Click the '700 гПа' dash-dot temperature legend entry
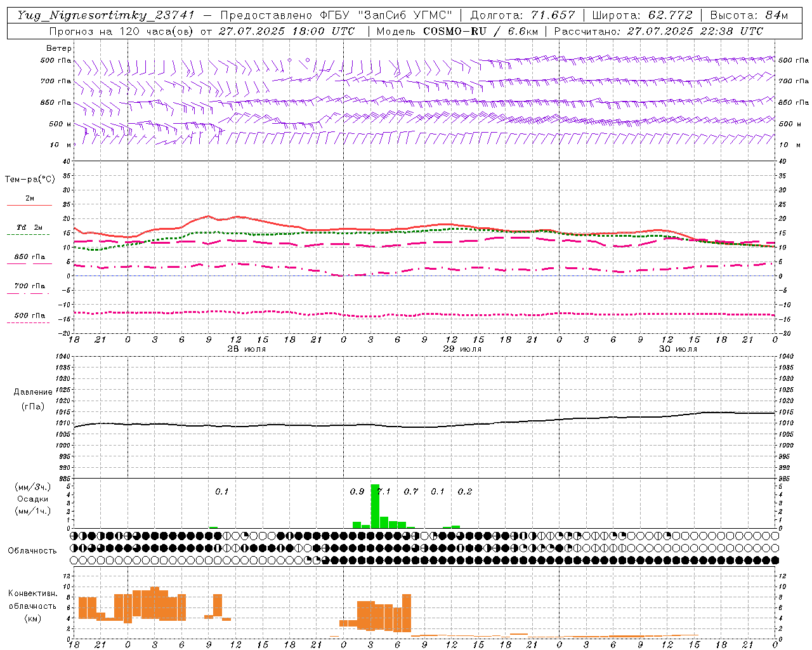The width and height of the screenshot is (812, 650). [x=30, y=286]
